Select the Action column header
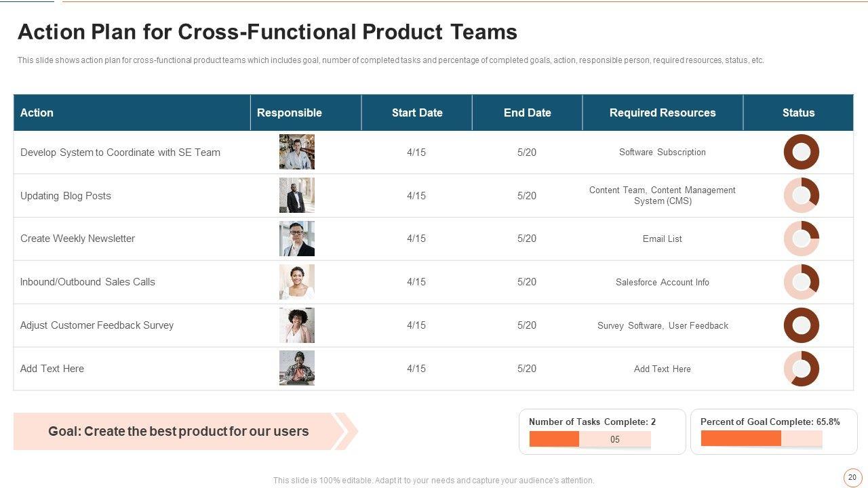This screenshot has width=868, height=488. tap(37, 113)
